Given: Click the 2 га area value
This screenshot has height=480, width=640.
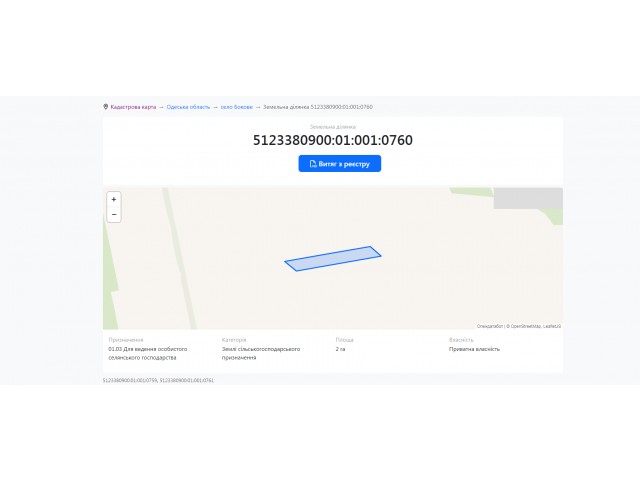Looking at the screenshot, I should [x=340, y=349].
